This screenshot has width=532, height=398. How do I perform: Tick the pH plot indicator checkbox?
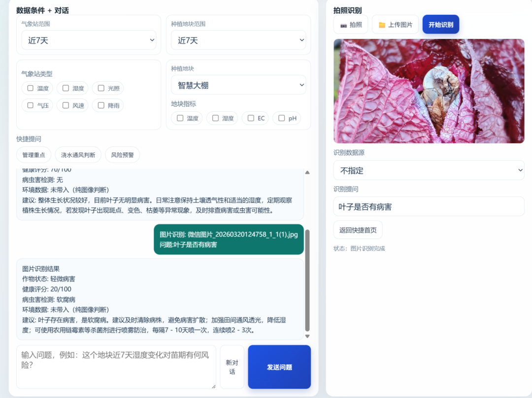(282, 118)
